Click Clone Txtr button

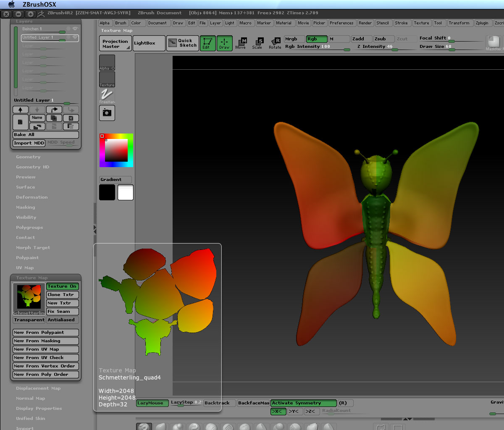[62, 295]
